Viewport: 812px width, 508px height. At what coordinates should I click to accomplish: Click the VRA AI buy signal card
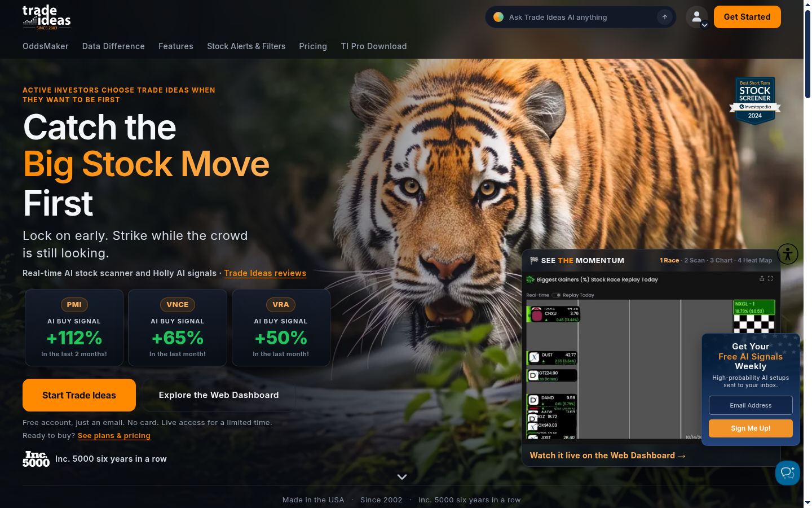[281, 327]
